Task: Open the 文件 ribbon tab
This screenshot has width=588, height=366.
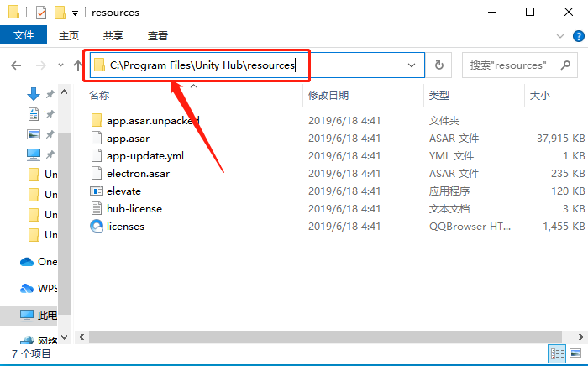Action: (24, 35)
